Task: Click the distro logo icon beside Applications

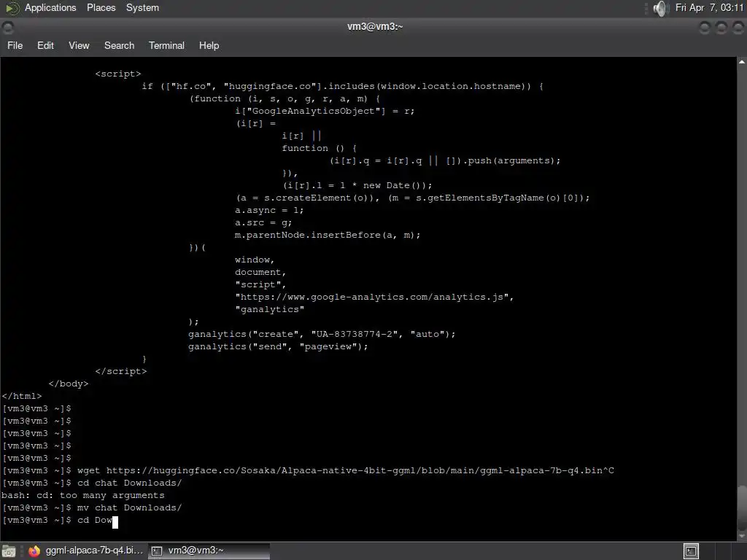Action: click(12, 7)
